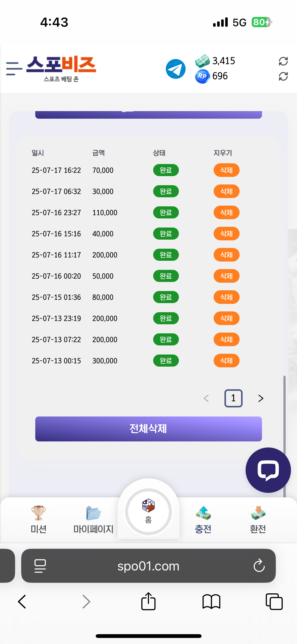Refresh the RP points balance 696

point(283,76)
